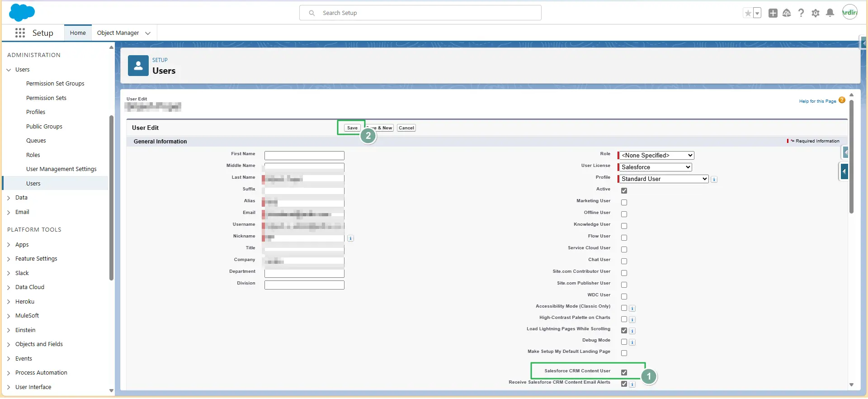Switch to the Home tab
868x399 pixels.
78,33
